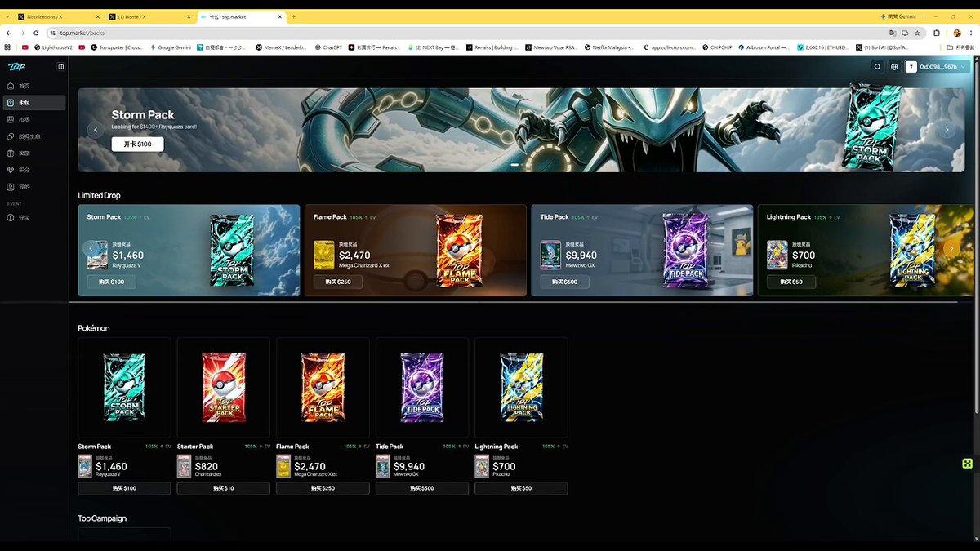Open the 夺宝 event sidebar item
Image resolution: width=980 pixels, height=551 pixels.
pos(34,218)
